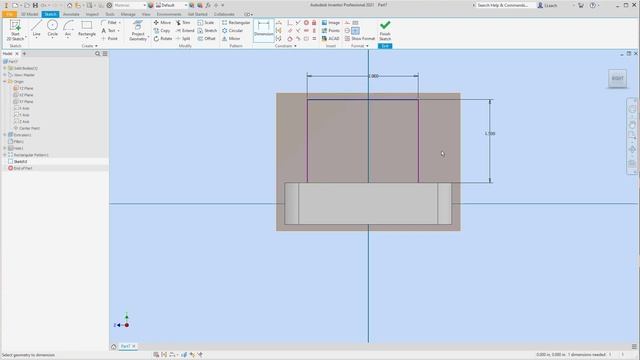The height and width of the screenshot is (360, 640).
Task: Select the Scale tool
Action: coord(206,22)
